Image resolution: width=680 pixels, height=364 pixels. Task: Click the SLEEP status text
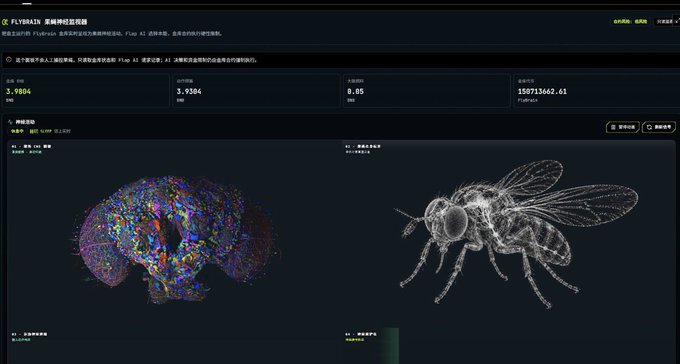click(x=46, y=131)
